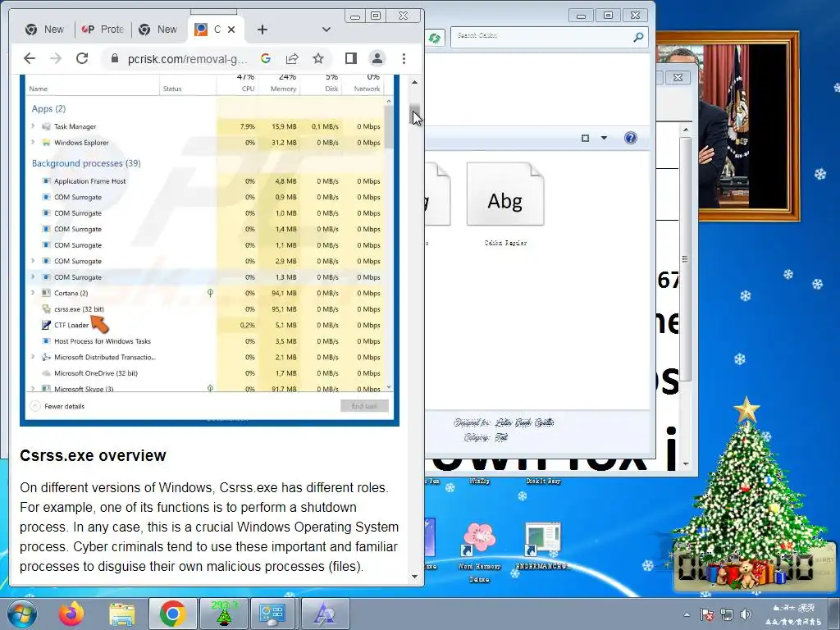The width and height of the screenshot is (840, 630).
Task: Close the active pcrisk tab
Action: pos(231,30)
